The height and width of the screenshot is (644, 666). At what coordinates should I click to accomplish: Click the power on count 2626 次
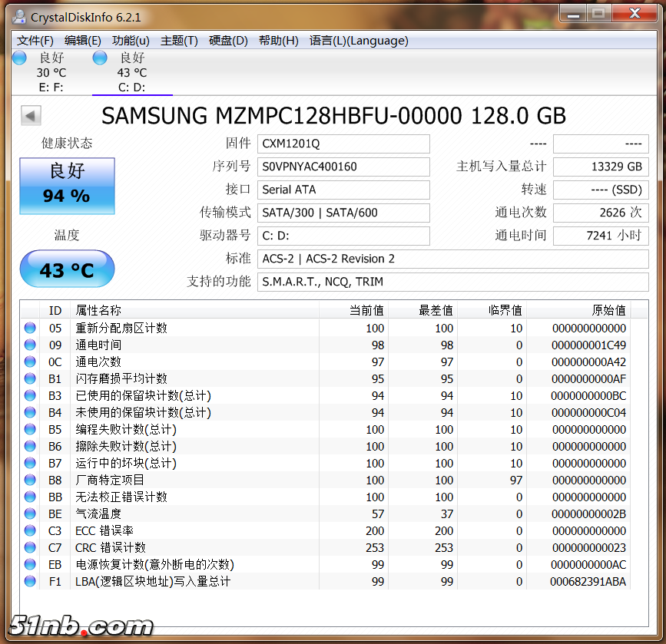pyautogui.click(x=601, y=213)
